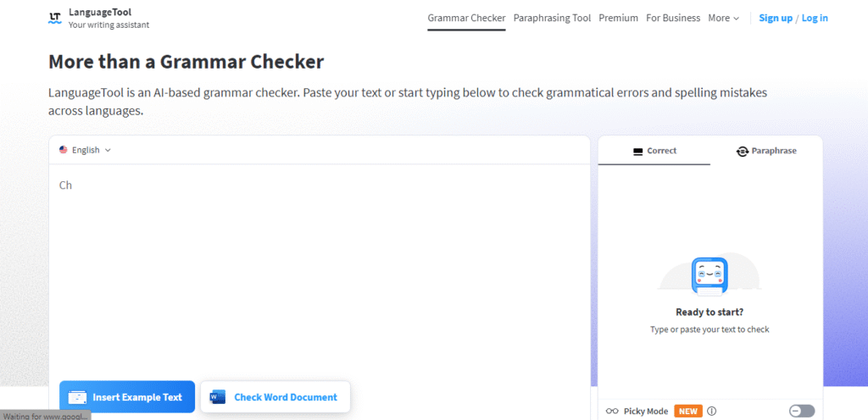Click inside the text editor area
The image size is (868, 420).
click(320, 271)
